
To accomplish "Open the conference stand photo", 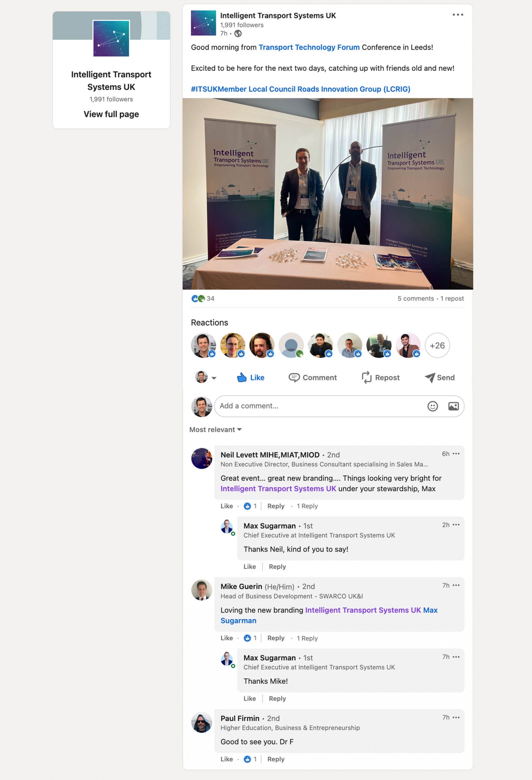I will [x=327, y=194].
